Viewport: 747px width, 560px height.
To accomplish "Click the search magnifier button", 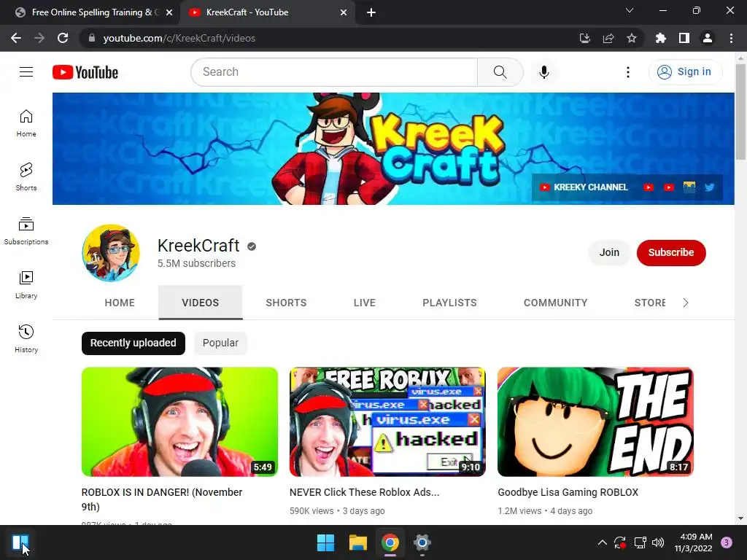I will [x=500, y=72].
